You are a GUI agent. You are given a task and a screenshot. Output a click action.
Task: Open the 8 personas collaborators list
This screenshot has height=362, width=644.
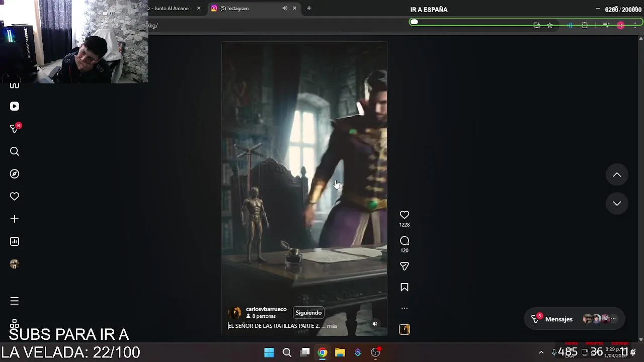[261, 316]
